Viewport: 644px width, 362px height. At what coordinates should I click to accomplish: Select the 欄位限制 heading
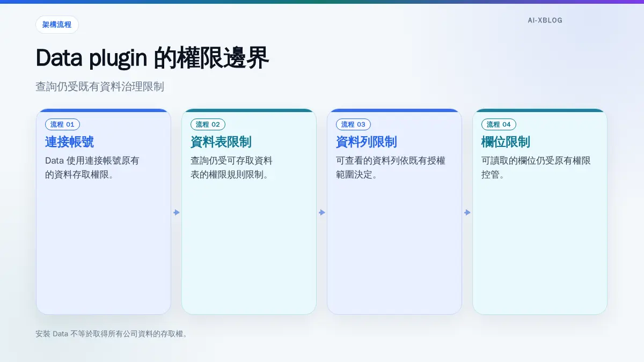(506, 142)
